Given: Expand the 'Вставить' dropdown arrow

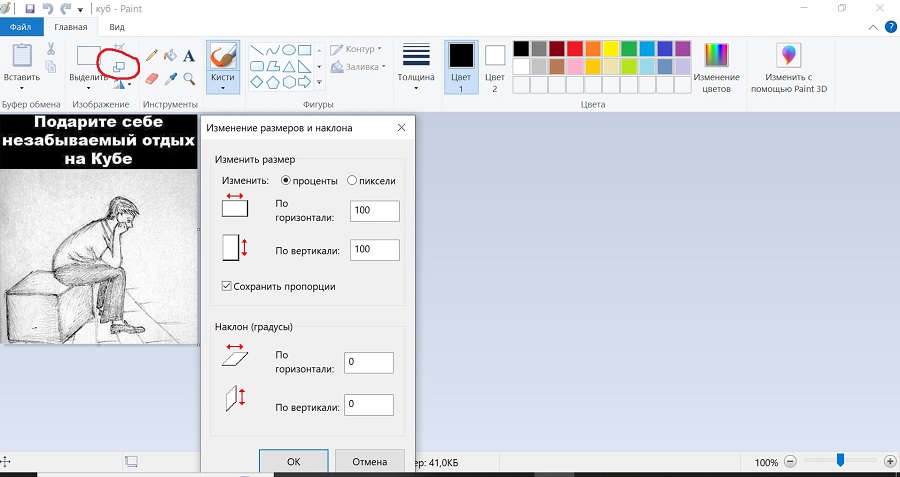Looking at the screenshot, I should tap(22, 88).
